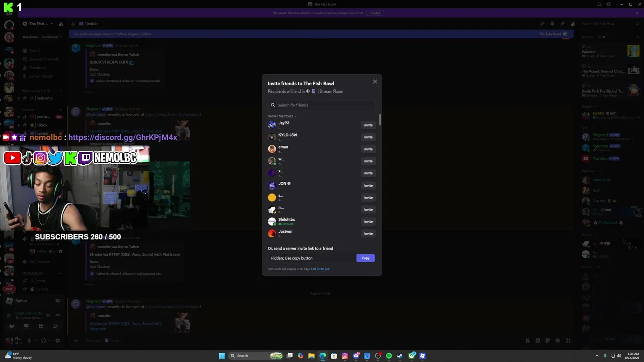
Task: Dismiss the Streamer Mode banner
Action: (x=637, y=13)
